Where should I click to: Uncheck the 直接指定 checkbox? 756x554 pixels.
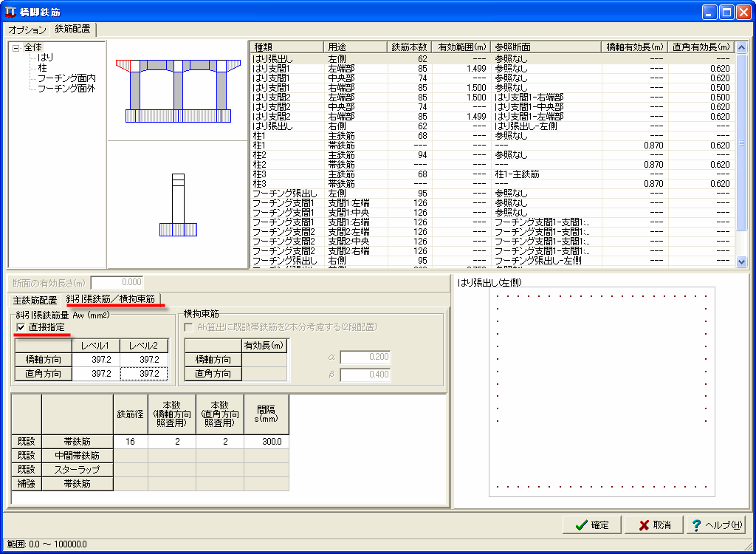[21, 327]
